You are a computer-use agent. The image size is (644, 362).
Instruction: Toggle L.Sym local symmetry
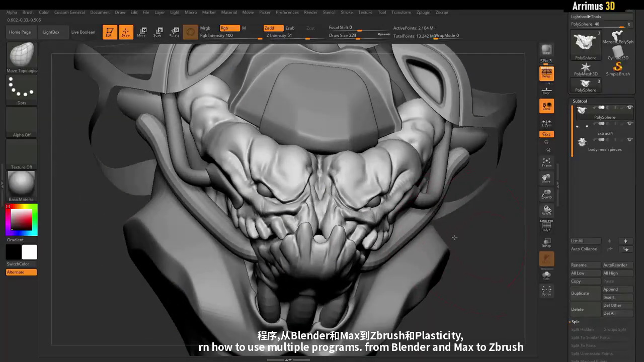(x=546, y=123)
